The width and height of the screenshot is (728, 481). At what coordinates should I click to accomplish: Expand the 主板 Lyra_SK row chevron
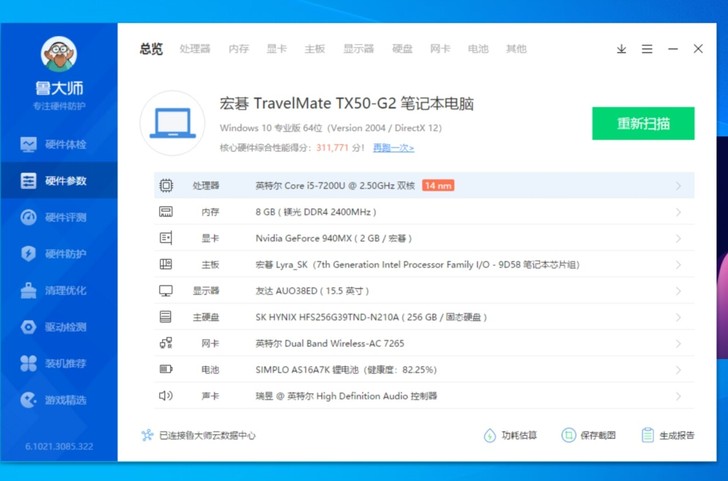point(678,265)
